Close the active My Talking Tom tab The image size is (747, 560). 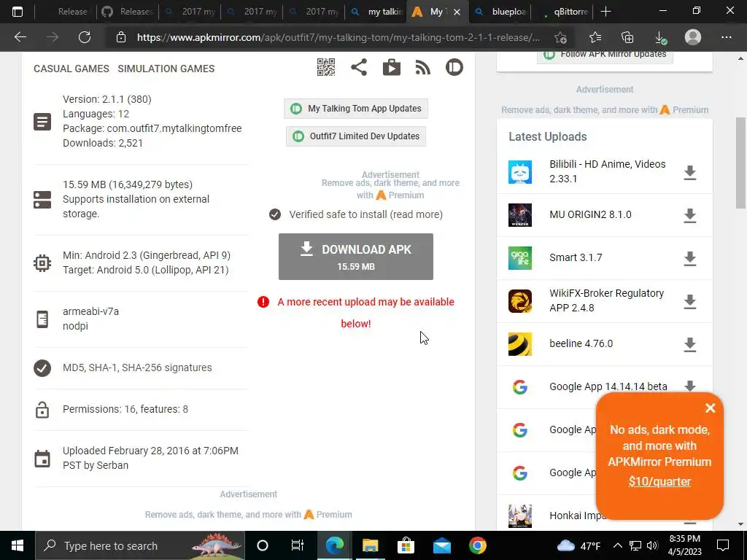pyautogui.click(x=457, y=12)
